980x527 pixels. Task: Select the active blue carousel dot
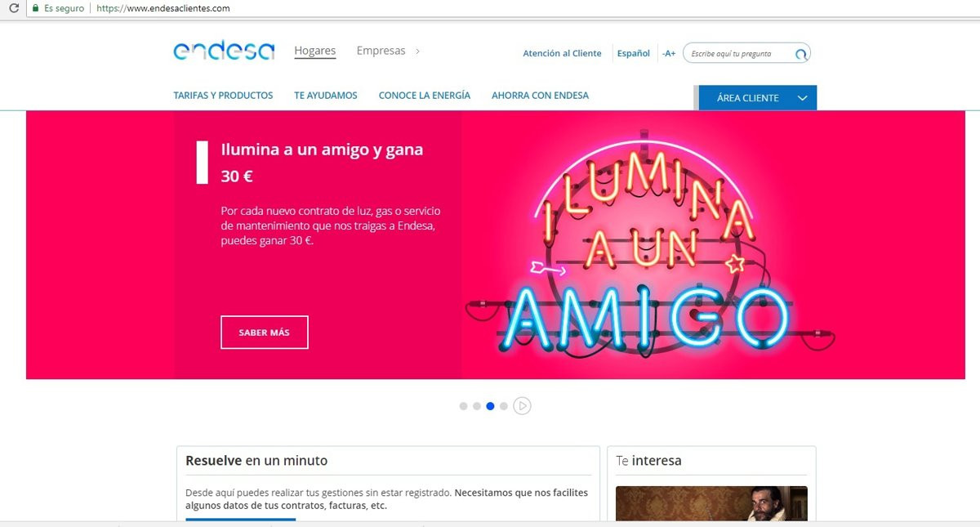(x=490, y=406)
